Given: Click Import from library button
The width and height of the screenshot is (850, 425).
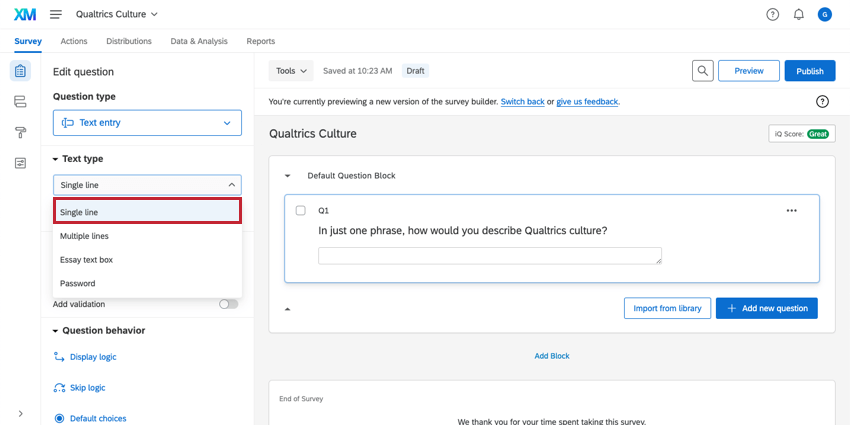Looking at the screenshot, I should (x=667, y=308).
